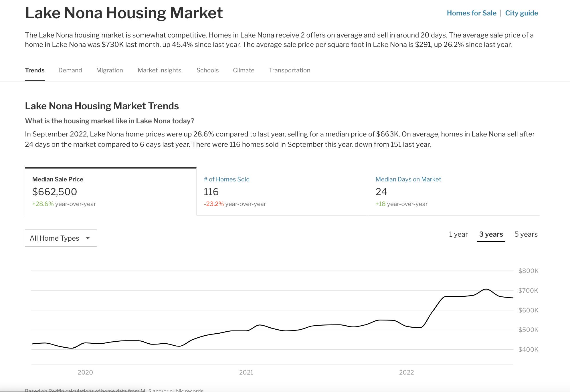This screenshot has height=392, width=570.
Task: Switch to the Demand tab
Action: click(x=70, y=70)
